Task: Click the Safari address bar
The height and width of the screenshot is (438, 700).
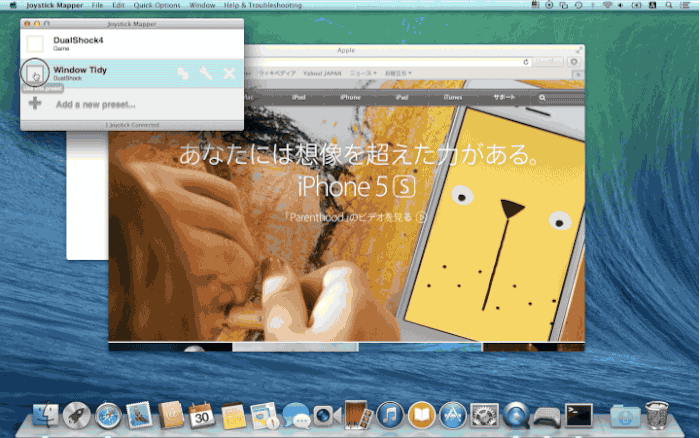Action: (388, 62)
